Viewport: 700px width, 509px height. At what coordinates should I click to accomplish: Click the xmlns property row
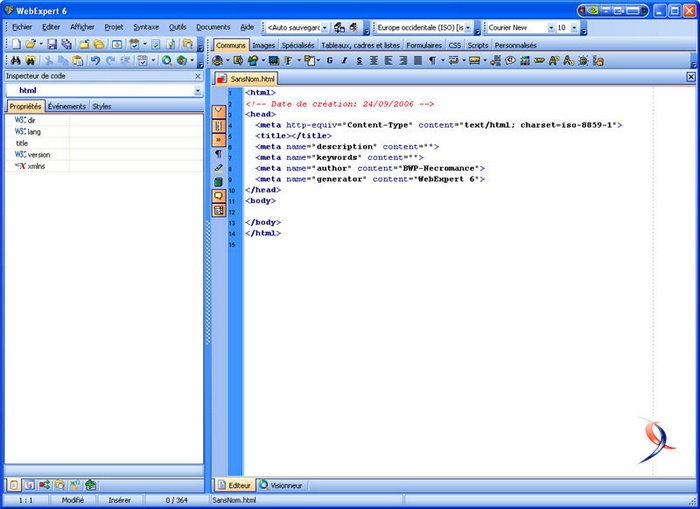point(104,166)
